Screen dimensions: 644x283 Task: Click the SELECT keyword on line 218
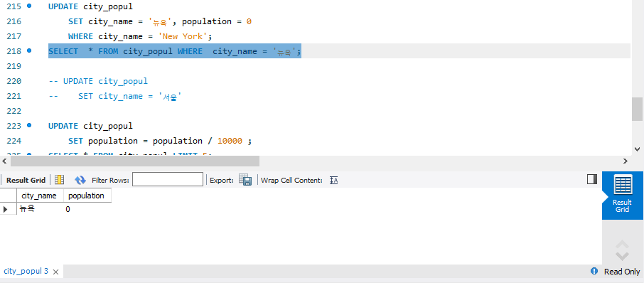pos(63,51)
